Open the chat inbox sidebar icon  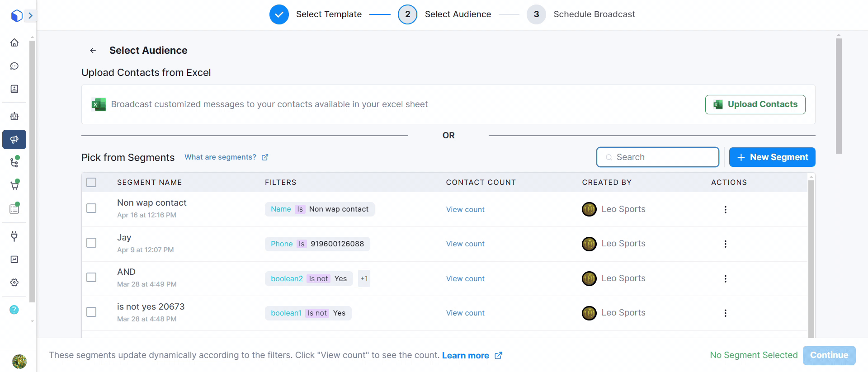(x=14, y=66)
